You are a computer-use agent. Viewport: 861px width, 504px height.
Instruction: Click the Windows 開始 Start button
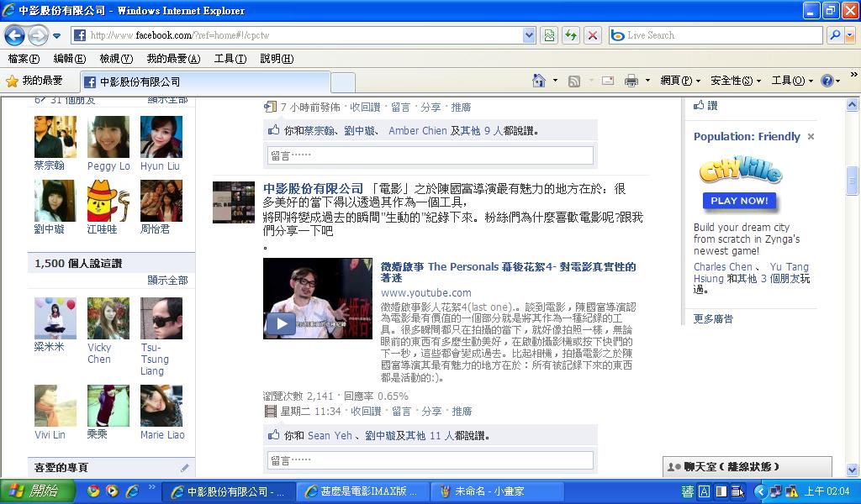[x=37, y=491]
